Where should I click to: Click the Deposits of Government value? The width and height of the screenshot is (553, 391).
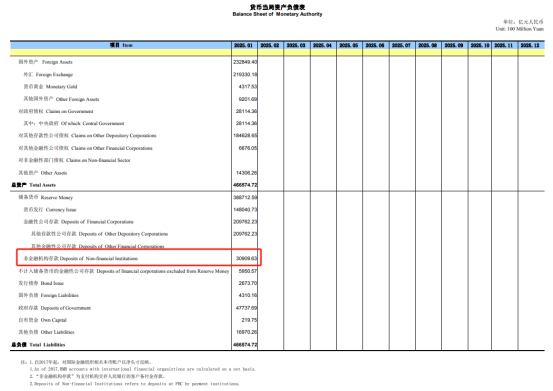(246, 308)
